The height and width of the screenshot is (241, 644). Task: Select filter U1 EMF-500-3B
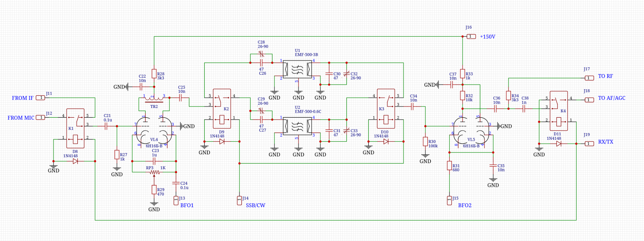[297, 69]
